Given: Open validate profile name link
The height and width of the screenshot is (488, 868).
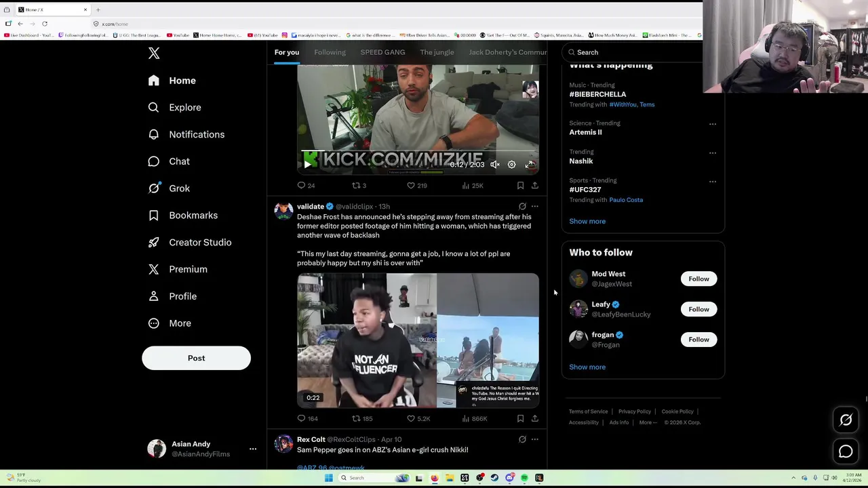Looking at the screenshot, I should point(311,206).
